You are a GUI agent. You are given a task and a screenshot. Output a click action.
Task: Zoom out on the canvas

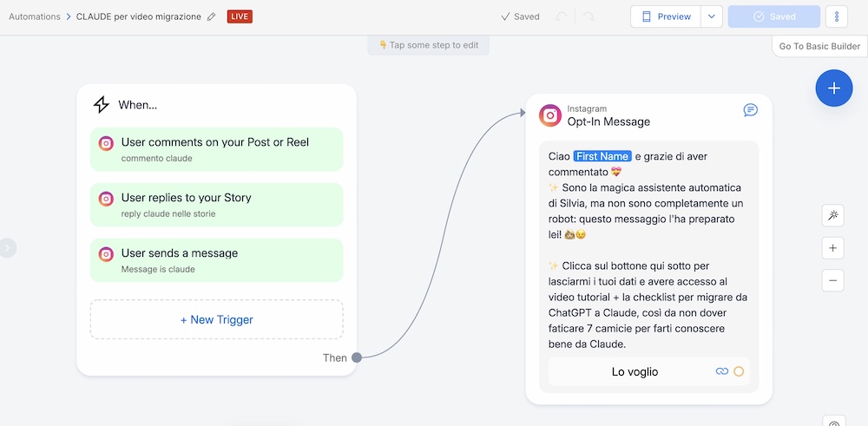pyautogui.click(x=832, y=280)
